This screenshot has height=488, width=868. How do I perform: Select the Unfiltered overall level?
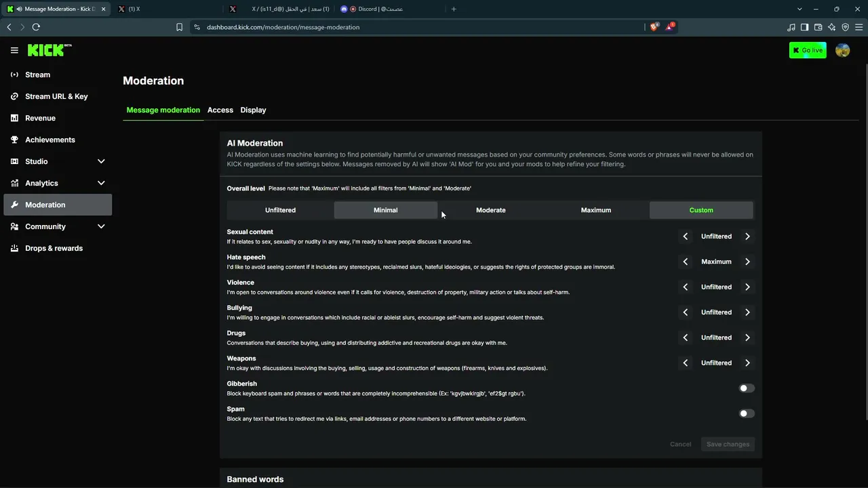[280, 210]
